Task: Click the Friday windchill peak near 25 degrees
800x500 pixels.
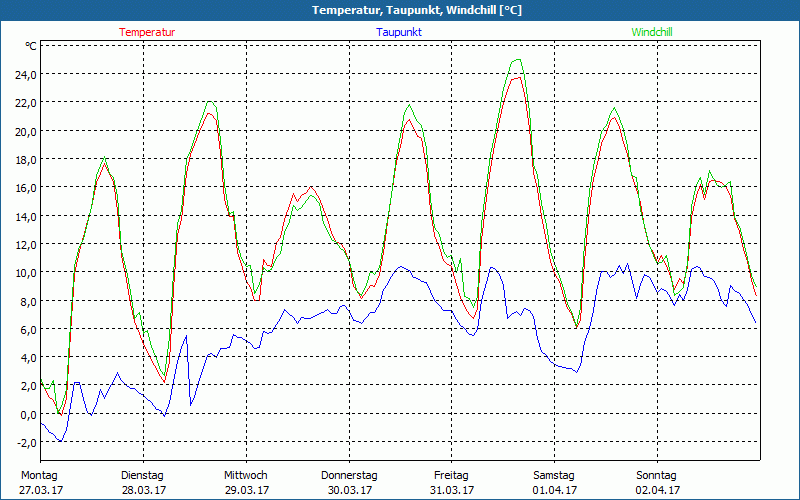Action: (518, 60)
